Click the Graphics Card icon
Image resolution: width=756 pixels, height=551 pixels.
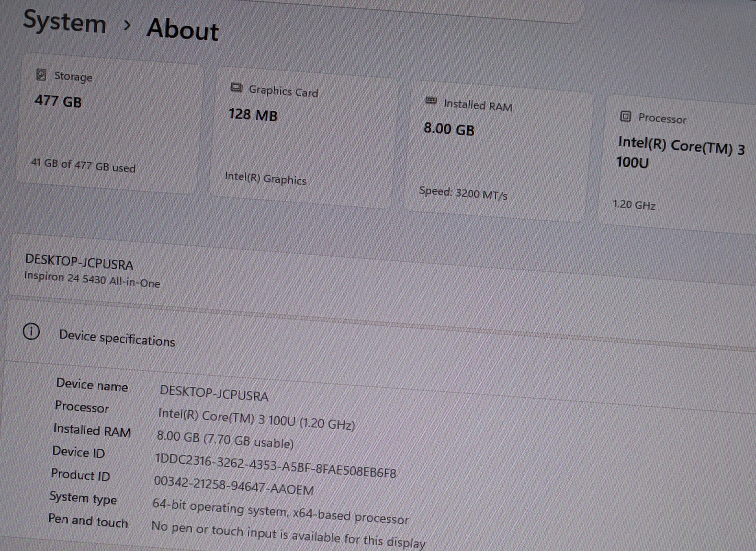tap(236, 88)
